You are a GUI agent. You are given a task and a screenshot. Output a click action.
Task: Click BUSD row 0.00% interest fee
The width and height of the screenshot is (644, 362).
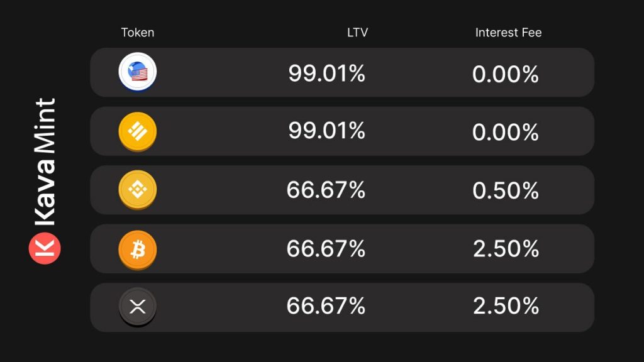point(506,132)
